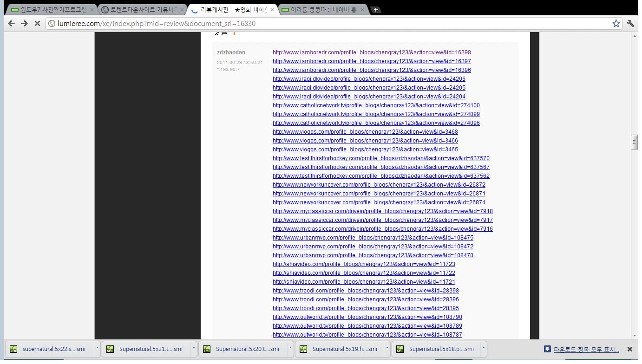Close the downloads bar
The image size is (642, 364).
(630, 349)
